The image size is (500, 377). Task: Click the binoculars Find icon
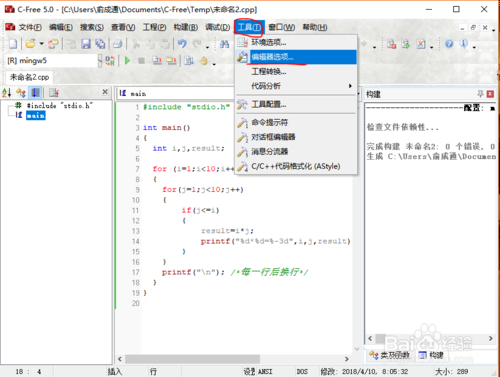coord(224,44)
